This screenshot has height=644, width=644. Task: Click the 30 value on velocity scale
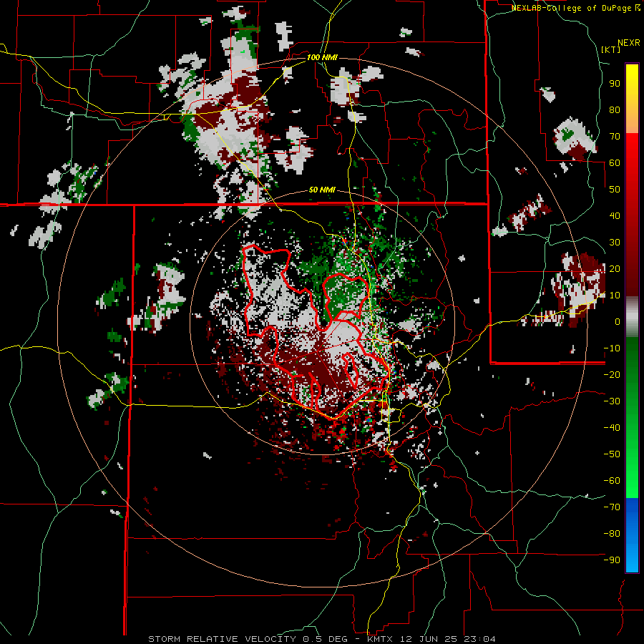tap(615, 243)
